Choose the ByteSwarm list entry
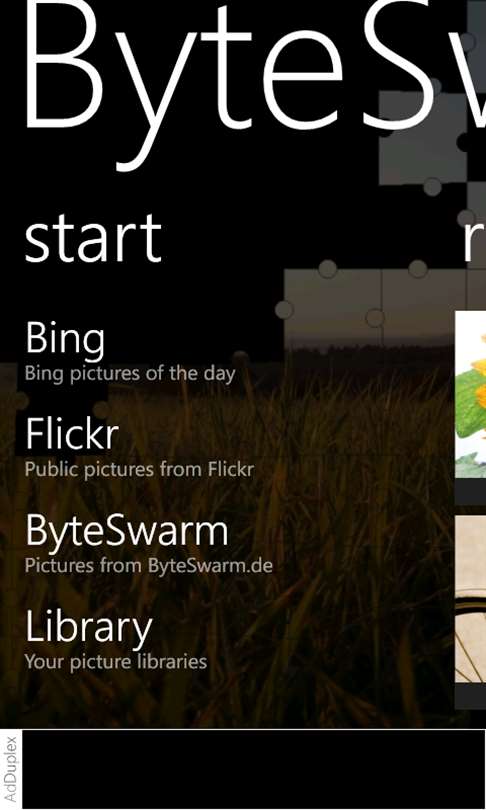Screen dimensions: 486x810 pyautogui.click(x=127, y=531)
